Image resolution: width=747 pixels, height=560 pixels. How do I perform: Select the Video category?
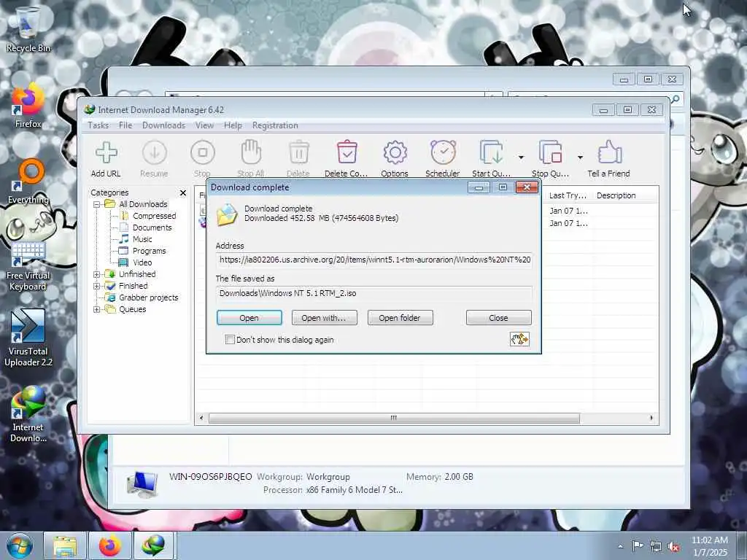coord(142,262)
